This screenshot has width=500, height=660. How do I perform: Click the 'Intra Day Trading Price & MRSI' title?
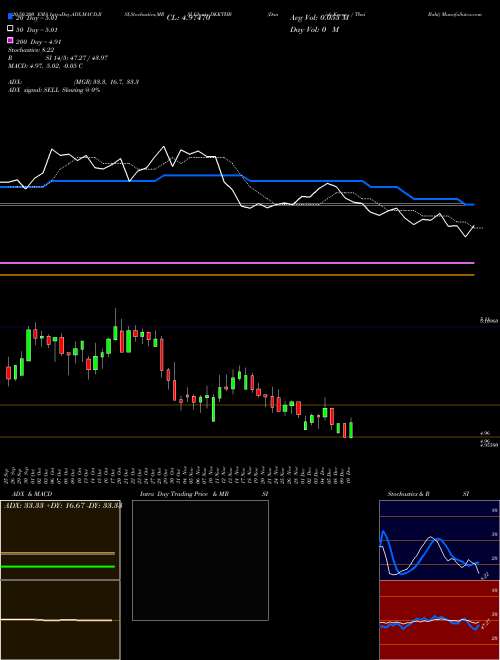click(x=204, y=494)
